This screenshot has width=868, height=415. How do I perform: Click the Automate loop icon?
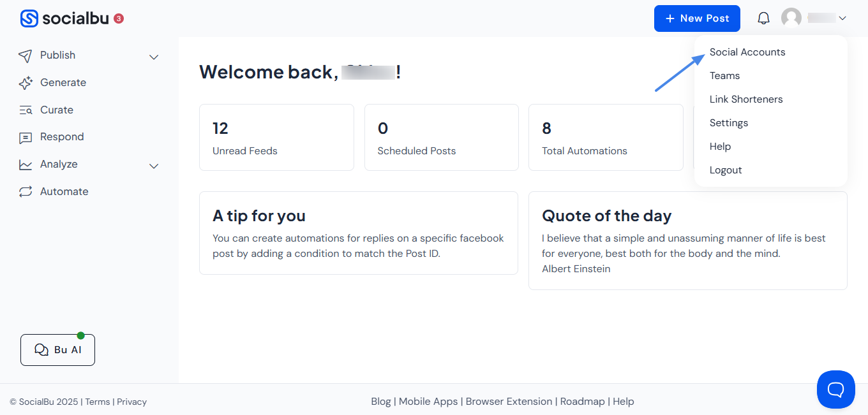tap(26, 192)
